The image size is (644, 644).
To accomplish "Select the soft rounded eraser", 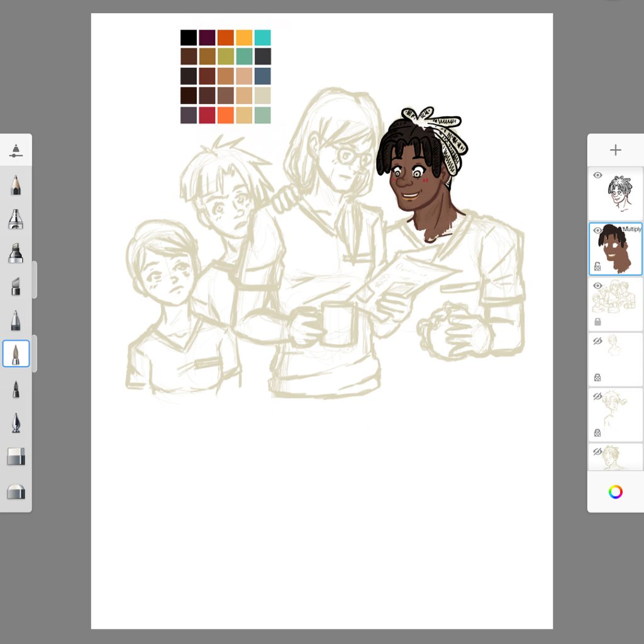I will tap(16, 491).
